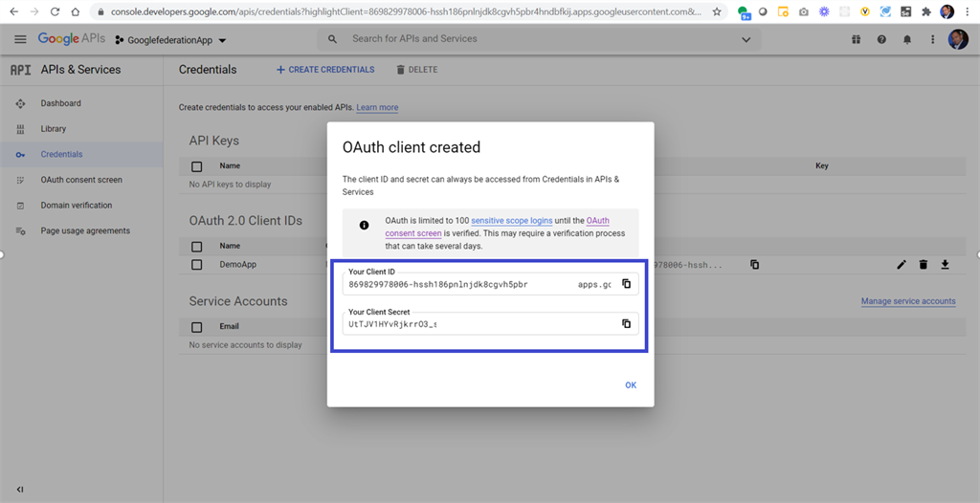Click the Google APIs logo
The image size is (980, 503).
point(71,39)
